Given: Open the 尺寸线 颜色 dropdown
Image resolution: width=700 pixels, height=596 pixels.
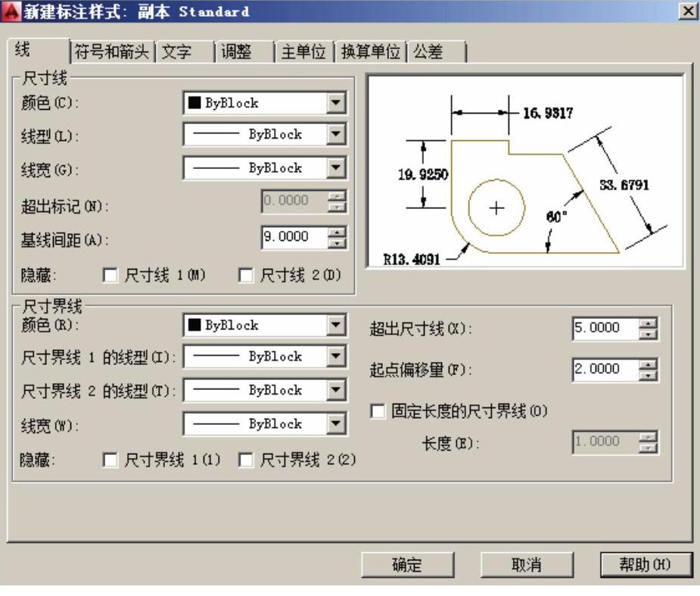Looking at the screenshot, I should (x=337, y=103).
